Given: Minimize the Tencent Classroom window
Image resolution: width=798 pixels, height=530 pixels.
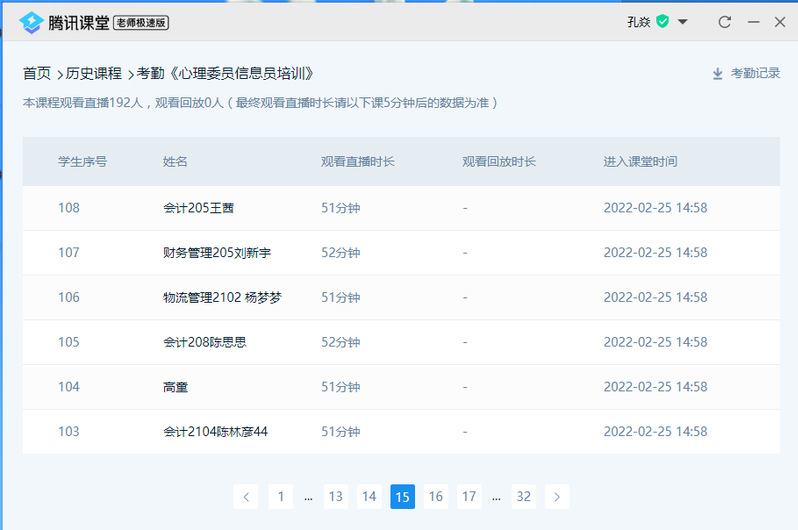Looking at the screenshot, I should (x=753, y=22).
